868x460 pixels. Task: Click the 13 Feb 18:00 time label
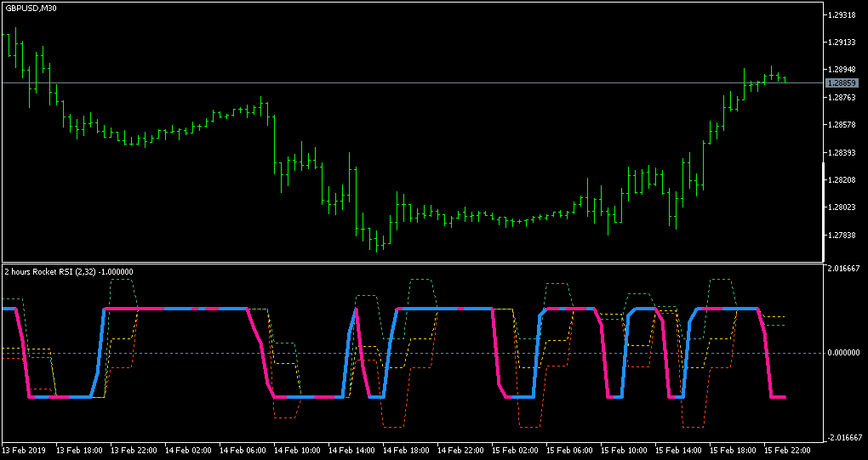click(80, 451)
